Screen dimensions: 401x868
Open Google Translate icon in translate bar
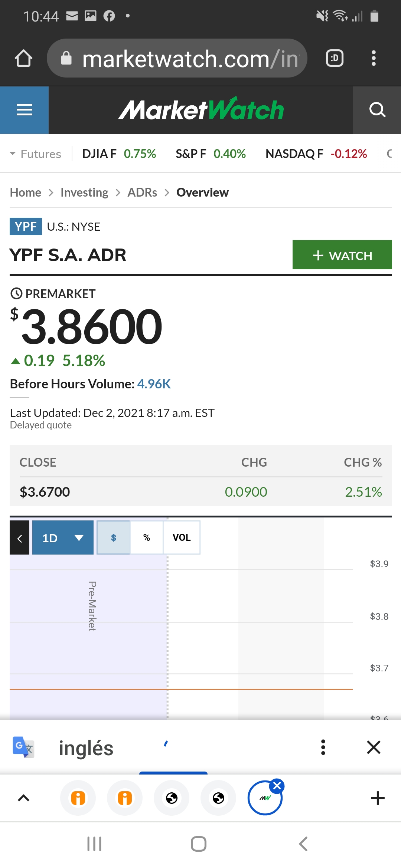23,747
